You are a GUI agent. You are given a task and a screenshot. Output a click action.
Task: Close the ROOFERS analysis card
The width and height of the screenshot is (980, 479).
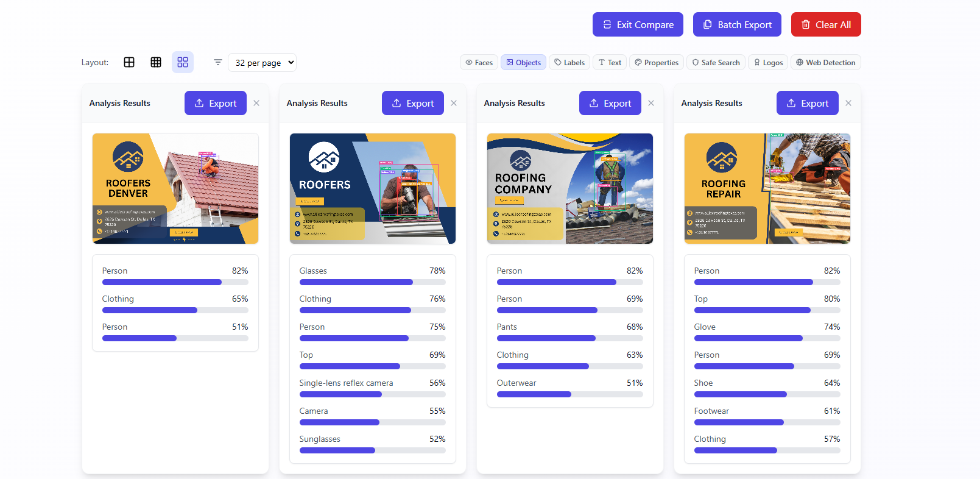tap(454, 103)
